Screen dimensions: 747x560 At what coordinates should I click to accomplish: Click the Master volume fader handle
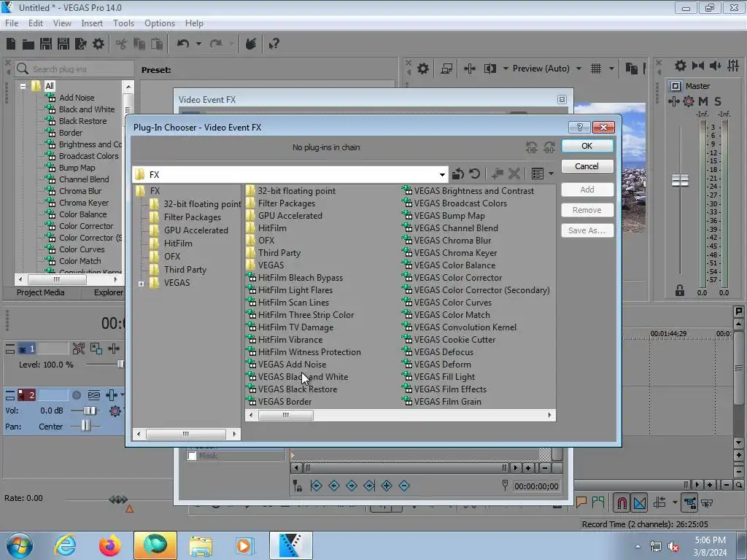(680, 181)
